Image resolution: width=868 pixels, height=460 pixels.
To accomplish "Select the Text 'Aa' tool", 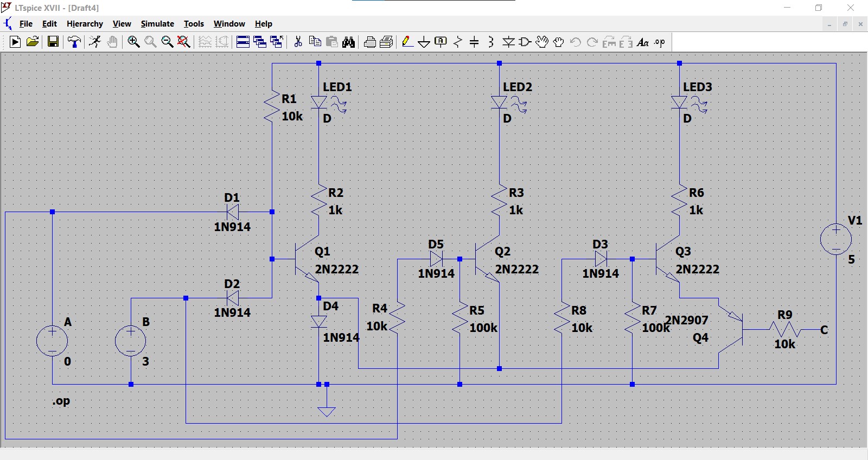I will coord(643,42).
